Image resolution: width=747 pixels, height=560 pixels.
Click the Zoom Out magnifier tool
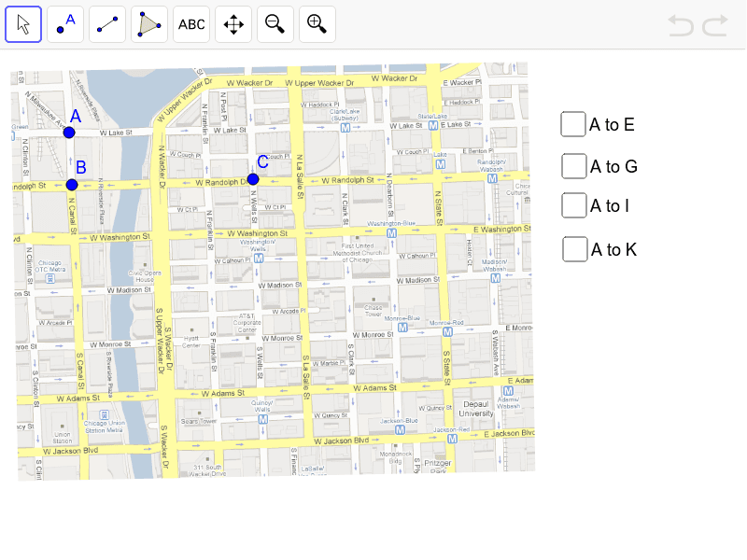coord(275,24)
